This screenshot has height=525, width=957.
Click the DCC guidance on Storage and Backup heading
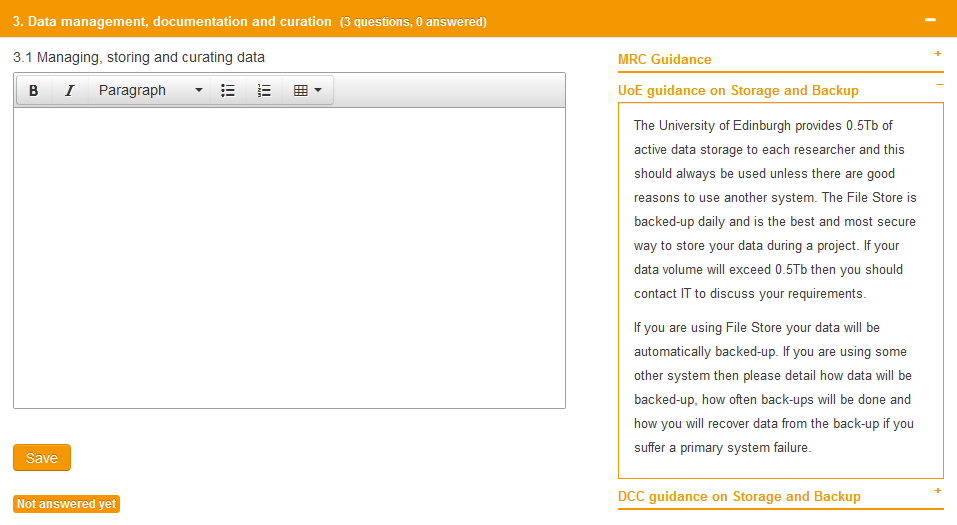point(739,497)
